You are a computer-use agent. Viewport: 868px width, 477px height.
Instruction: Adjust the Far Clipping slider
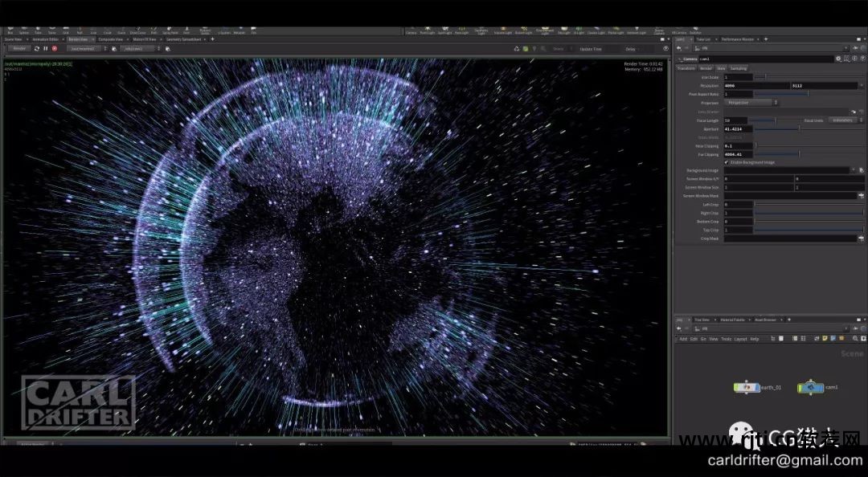tap(809, 154)
